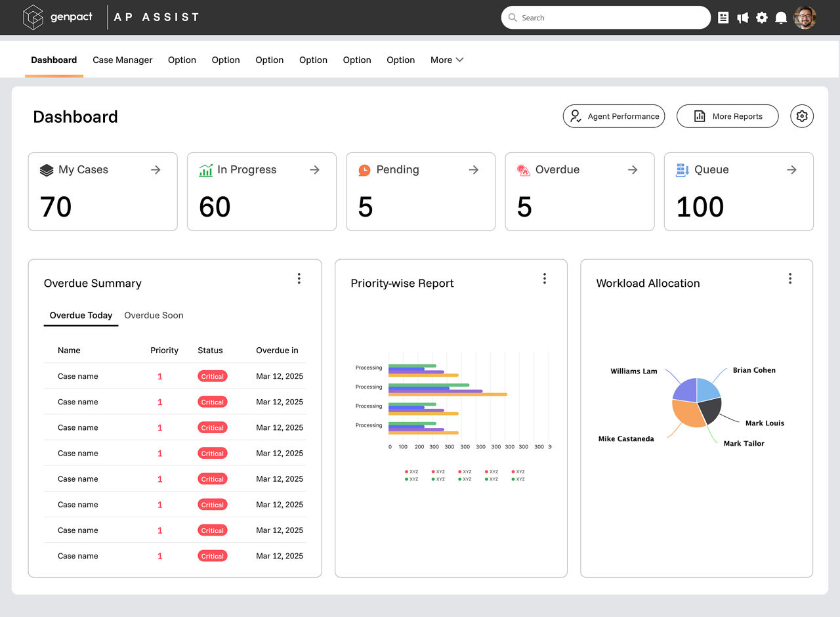The width and height of the screenshot is (840, 617).
Task: Click the Genpact logo
Action: 58,17
